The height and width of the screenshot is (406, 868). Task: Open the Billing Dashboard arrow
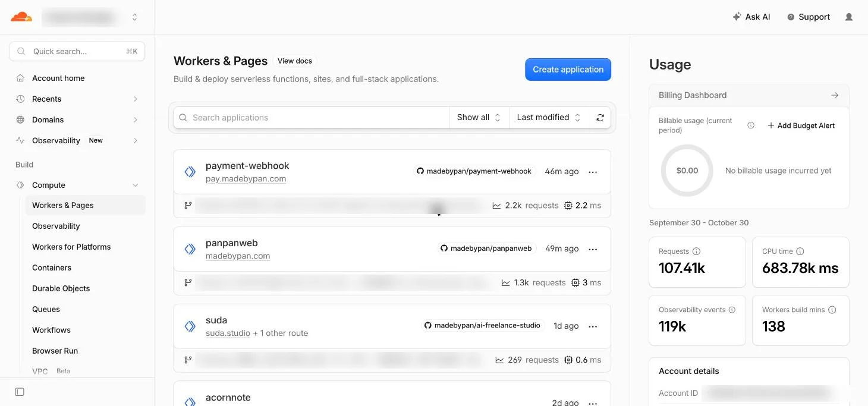(x=835, y=95)
